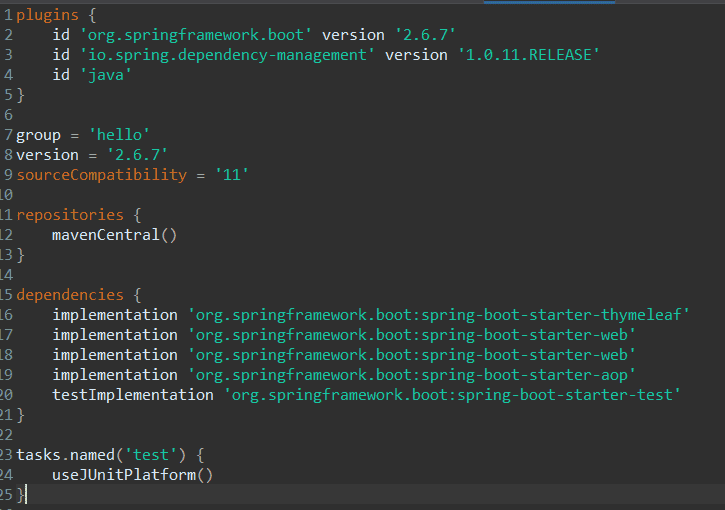Select the sourceCompatibility property name
This screenshot has width=725, height=510.
(102, 175)
